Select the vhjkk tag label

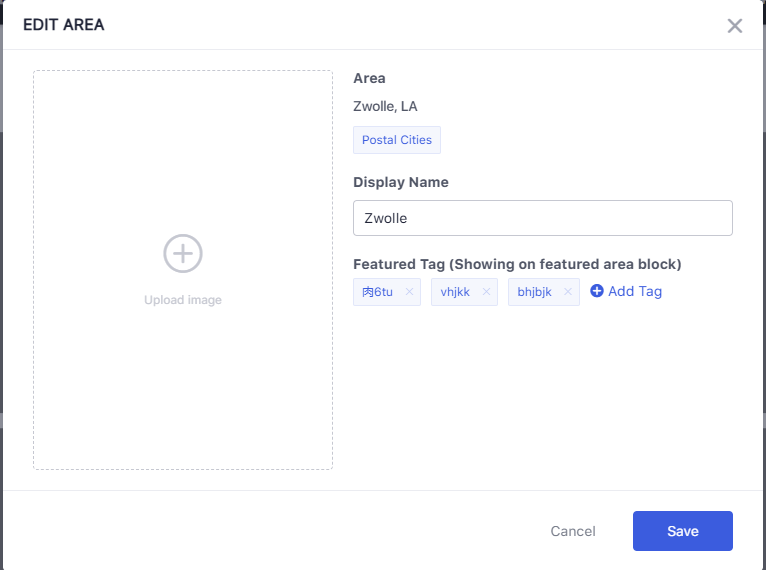[455, 292]
